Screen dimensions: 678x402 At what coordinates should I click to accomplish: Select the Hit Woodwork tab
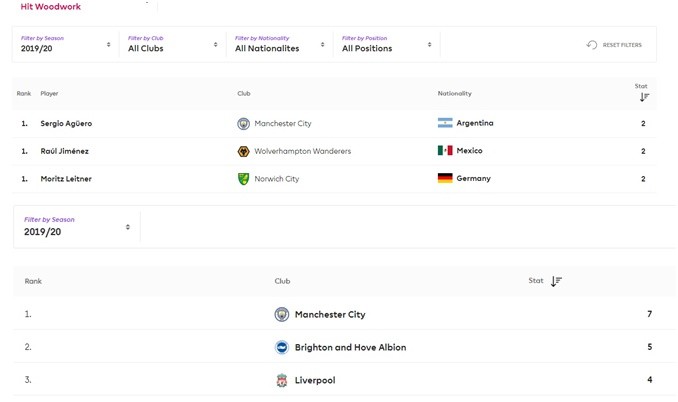point(51,6)
